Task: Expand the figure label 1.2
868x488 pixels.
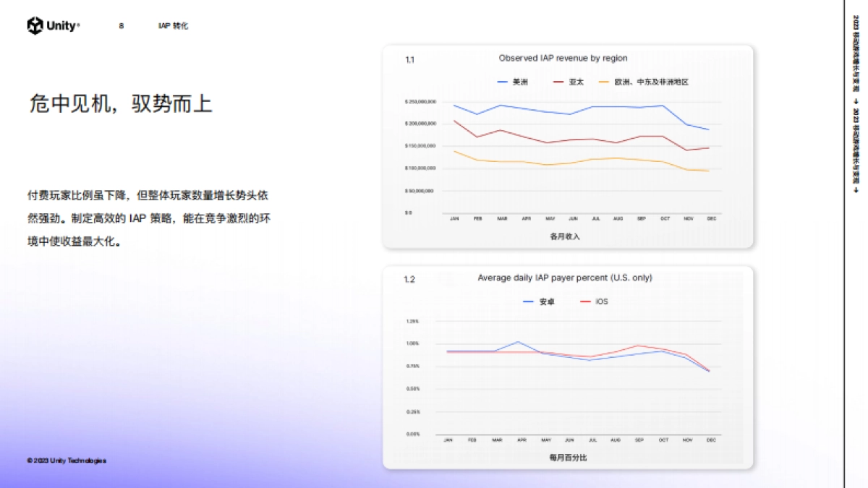Action: pyautogui.click(x=409, y=278)
